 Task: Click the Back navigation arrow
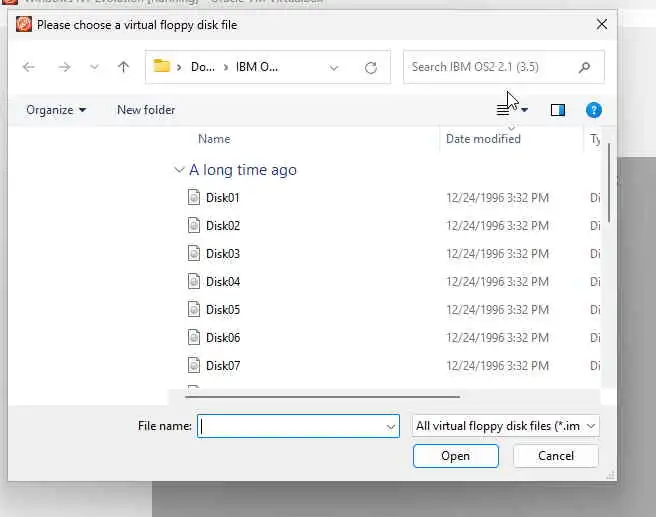tap(29, 67)
